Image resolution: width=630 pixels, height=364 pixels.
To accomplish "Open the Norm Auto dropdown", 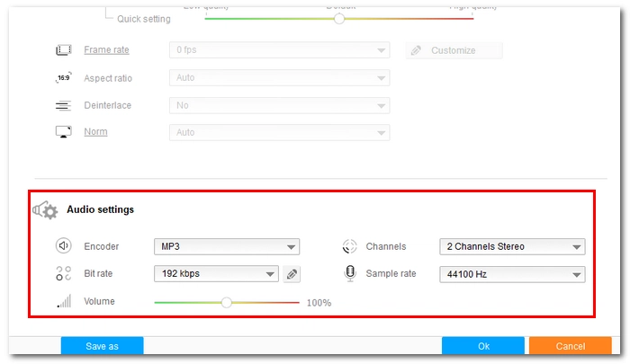I will click(279, 132).
